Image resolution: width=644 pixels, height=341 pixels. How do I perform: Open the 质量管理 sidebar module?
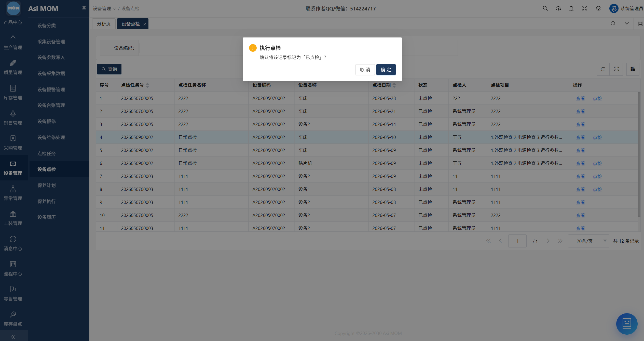click(13, 68)
